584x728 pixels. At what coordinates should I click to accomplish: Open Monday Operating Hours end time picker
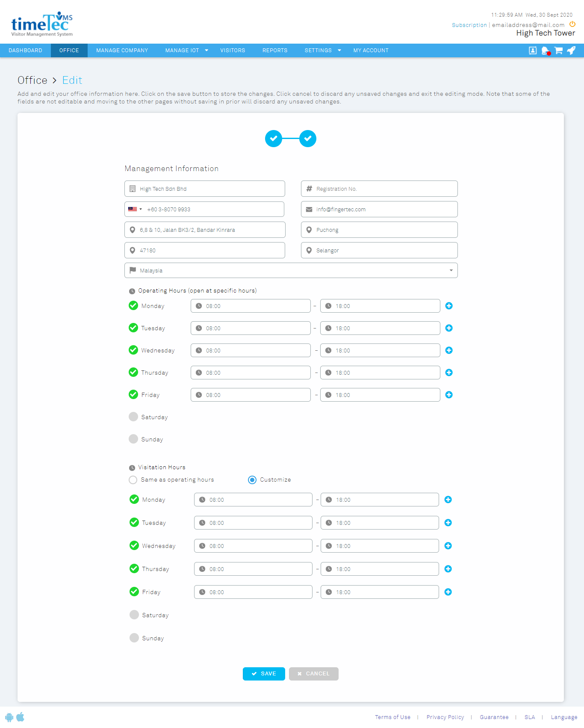[380, 306]
